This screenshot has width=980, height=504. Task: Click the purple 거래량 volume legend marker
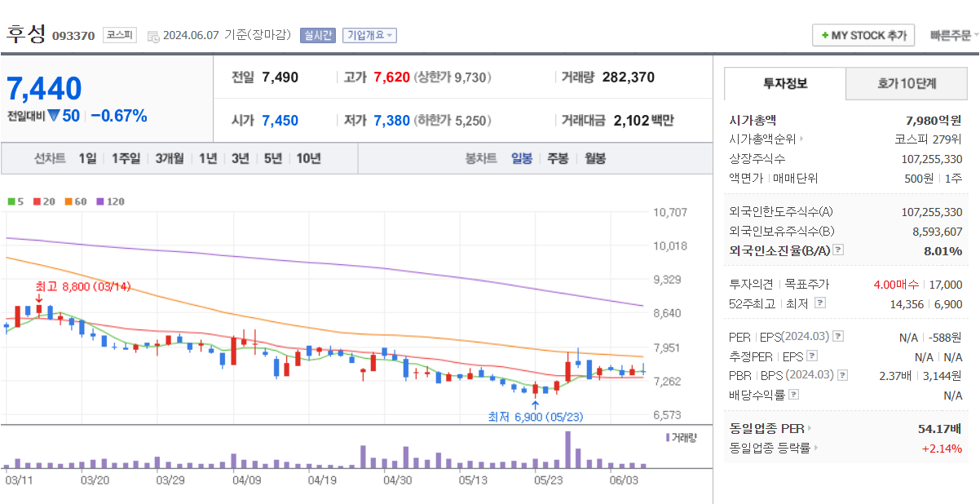(681, 438)
